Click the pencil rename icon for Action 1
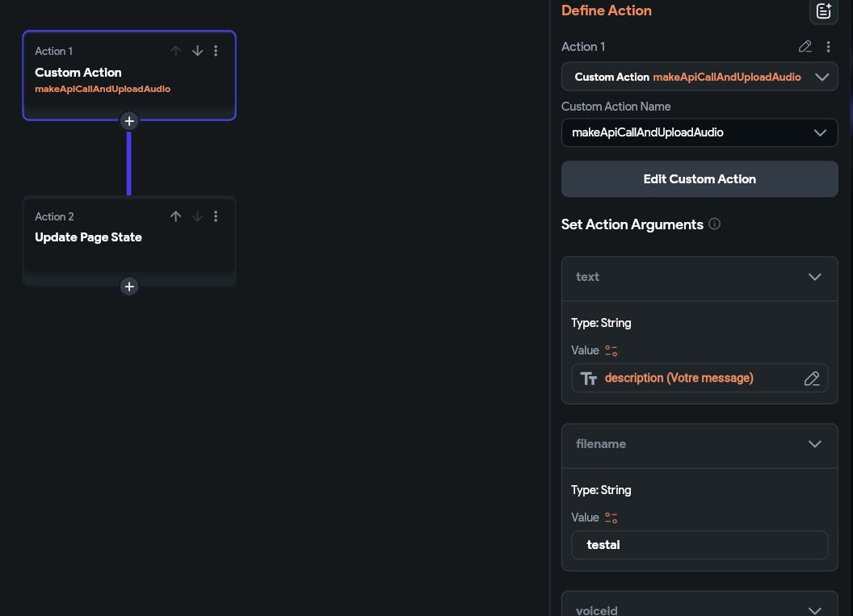This screenshot has width=853, height=616. coord(805,47)
